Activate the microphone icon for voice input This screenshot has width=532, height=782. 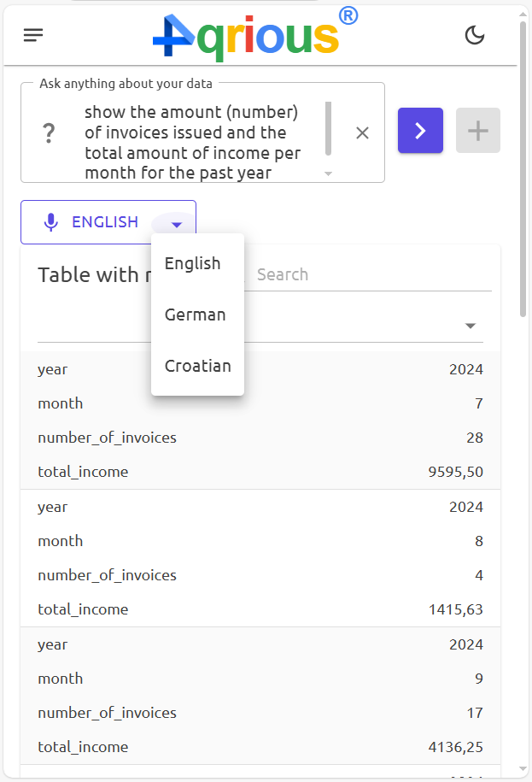click(x=50, y=220)
